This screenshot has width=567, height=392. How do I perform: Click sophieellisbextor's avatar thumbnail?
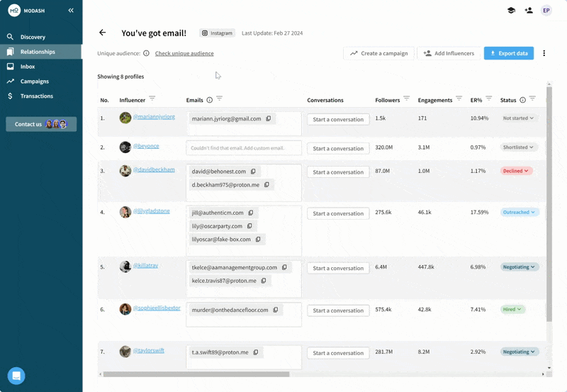click(125, 309)
